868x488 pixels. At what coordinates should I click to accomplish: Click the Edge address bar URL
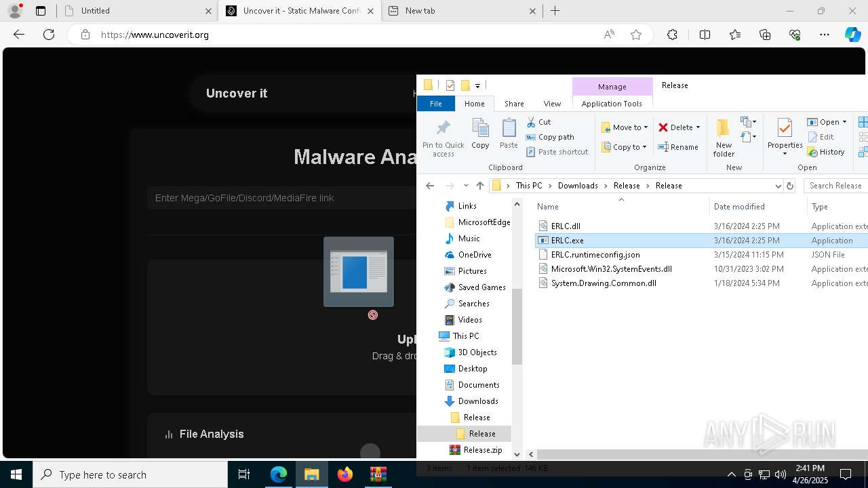[155, 35]
